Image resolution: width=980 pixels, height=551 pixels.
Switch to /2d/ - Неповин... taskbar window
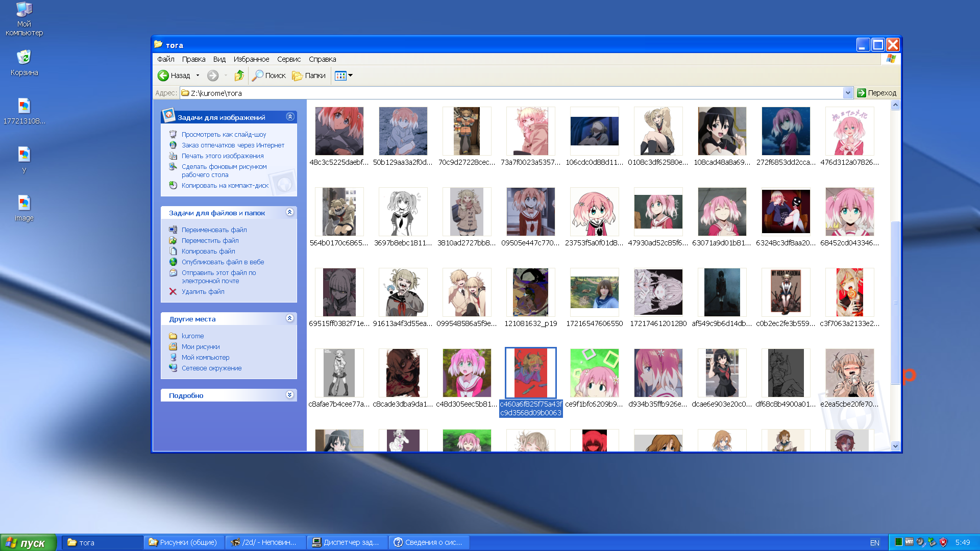point(265,543)
